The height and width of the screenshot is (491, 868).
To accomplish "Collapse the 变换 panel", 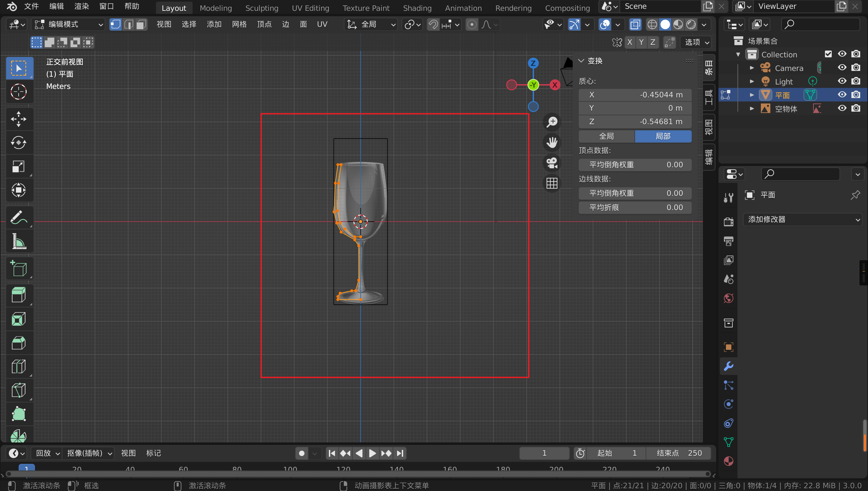I will click(x=581, y=61).
